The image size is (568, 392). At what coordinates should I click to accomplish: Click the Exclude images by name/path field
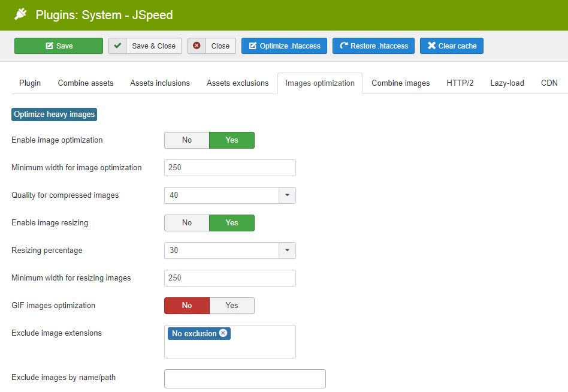click(244, 379)
